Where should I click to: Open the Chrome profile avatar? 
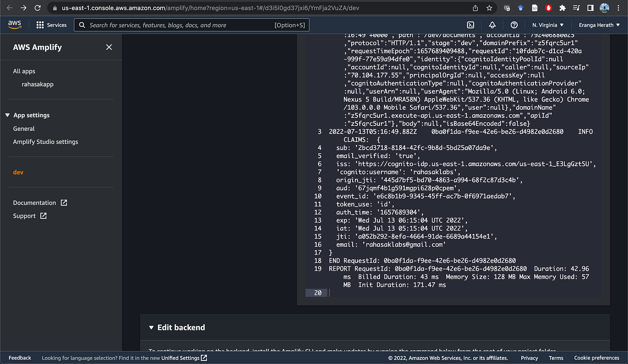604,8
